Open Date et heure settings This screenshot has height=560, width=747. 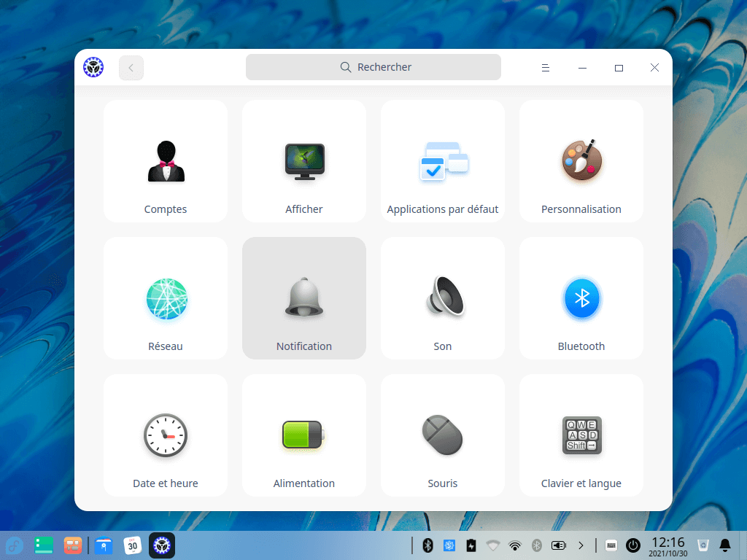(166, 435)
